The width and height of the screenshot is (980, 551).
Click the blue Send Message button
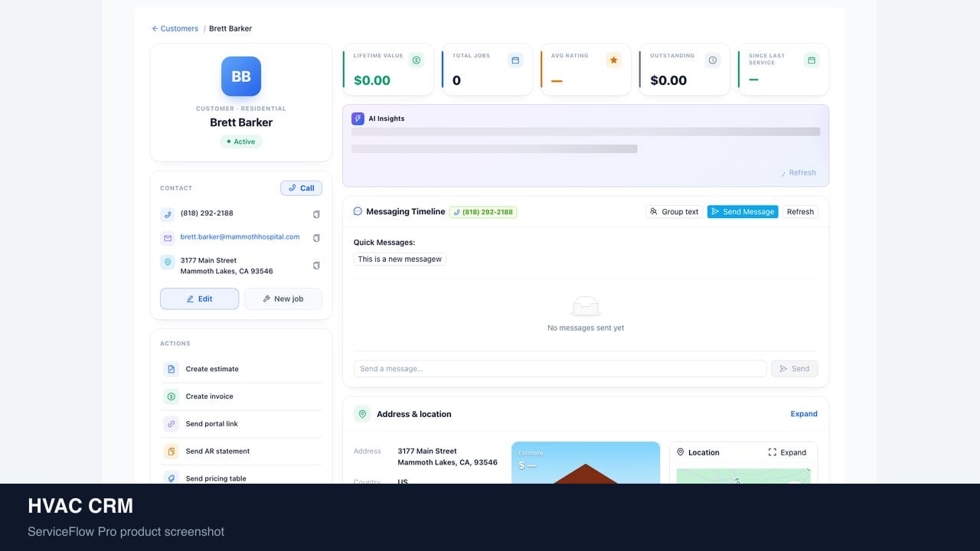743,212
